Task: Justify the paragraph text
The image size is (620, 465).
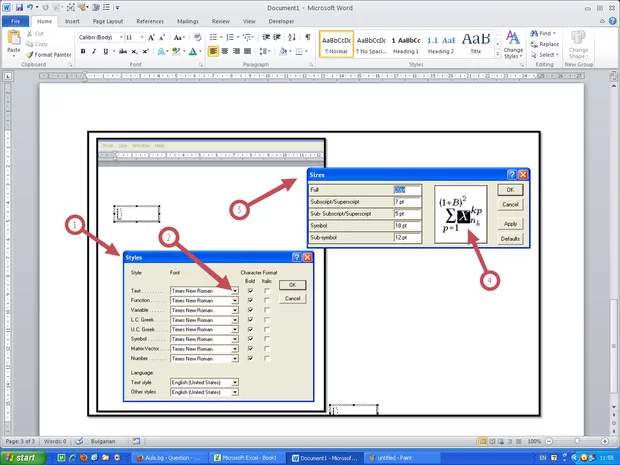Action: point(248,51)
